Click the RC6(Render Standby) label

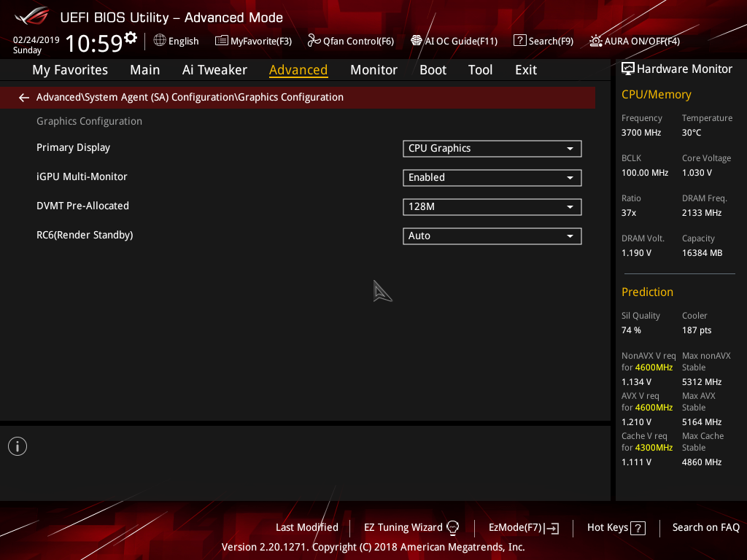[85, 236]
